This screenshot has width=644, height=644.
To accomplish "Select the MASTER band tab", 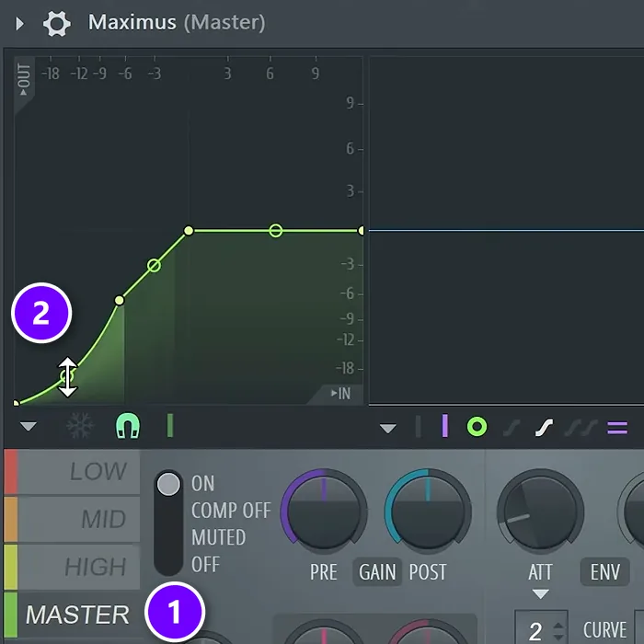I will click(x=73, y=615).
